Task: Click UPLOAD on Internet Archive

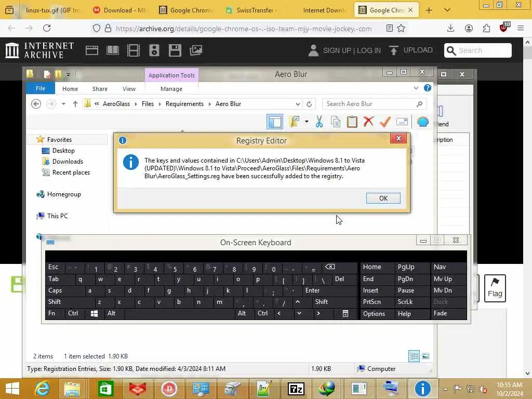Action: coord(411,50)
